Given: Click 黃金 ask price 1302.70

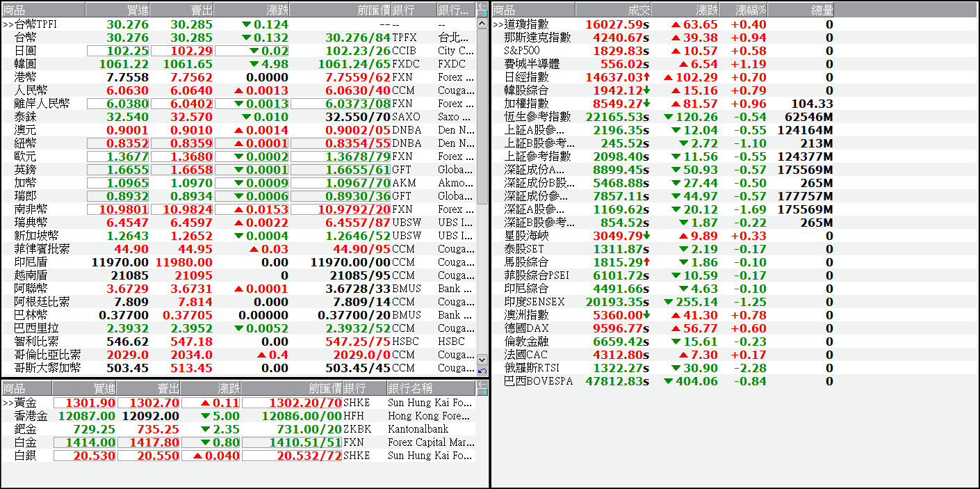Looking at the screenshot, I should pos(149,403).
